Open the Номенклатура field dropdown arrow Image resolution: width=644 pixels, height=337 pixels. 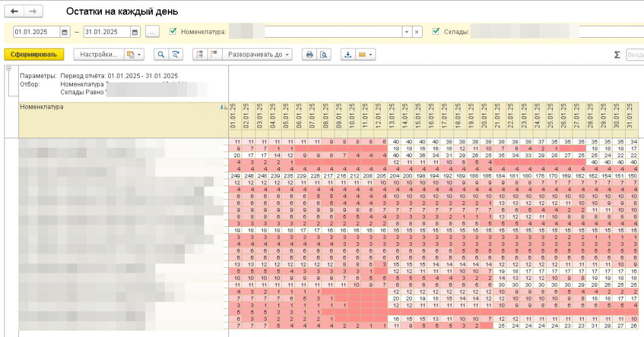(407, 32)
